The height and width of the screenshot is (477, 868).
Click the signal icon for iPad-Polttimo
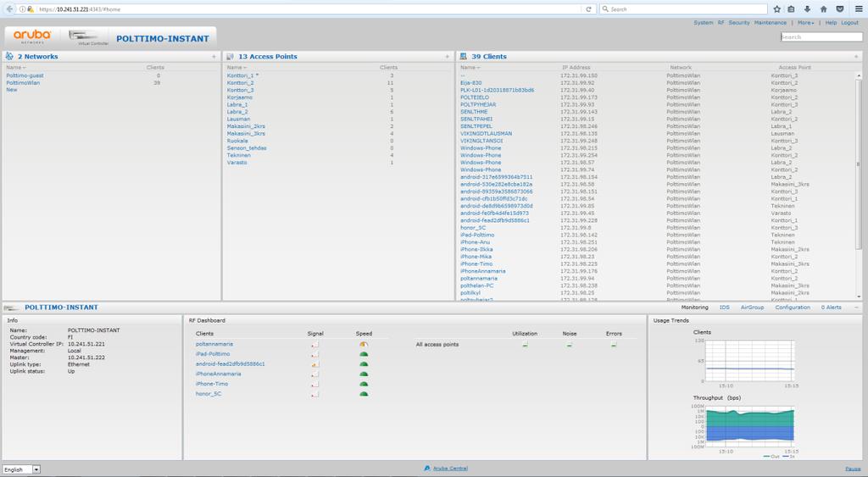315,354
